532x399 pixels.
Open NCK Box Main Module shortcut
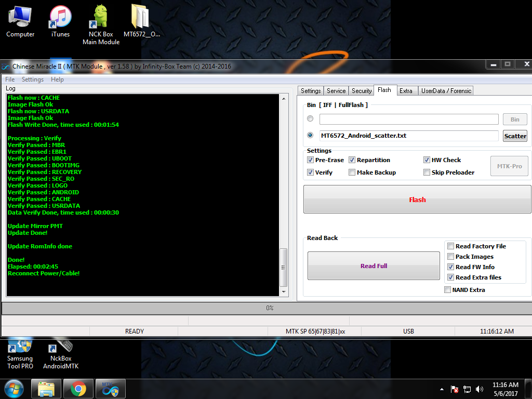(101, 21)
